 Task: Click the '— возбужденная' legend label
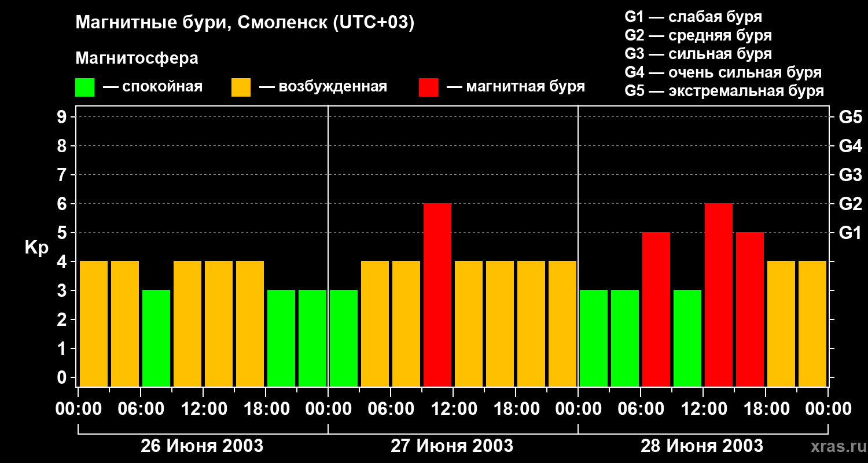[323, 87]
